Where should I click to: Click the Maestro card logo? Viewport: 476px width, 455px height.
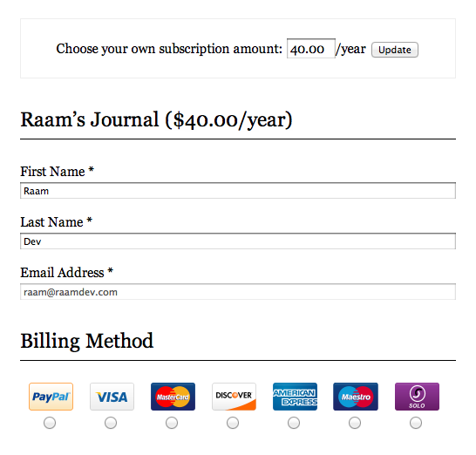point(356,397)
